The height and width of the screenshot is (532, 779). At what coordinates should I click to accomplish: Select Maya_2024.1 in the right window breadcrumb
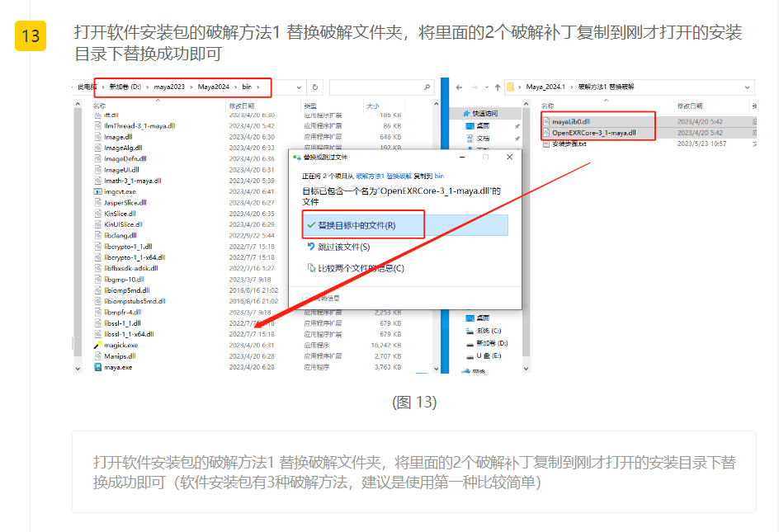point(545,87)
